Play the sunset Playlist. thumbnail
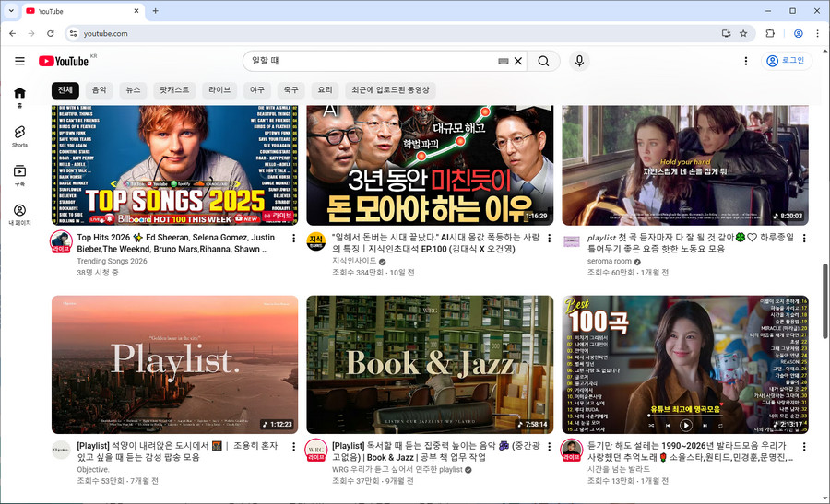The height and width of the screenshot is (504, 830). 174,364
